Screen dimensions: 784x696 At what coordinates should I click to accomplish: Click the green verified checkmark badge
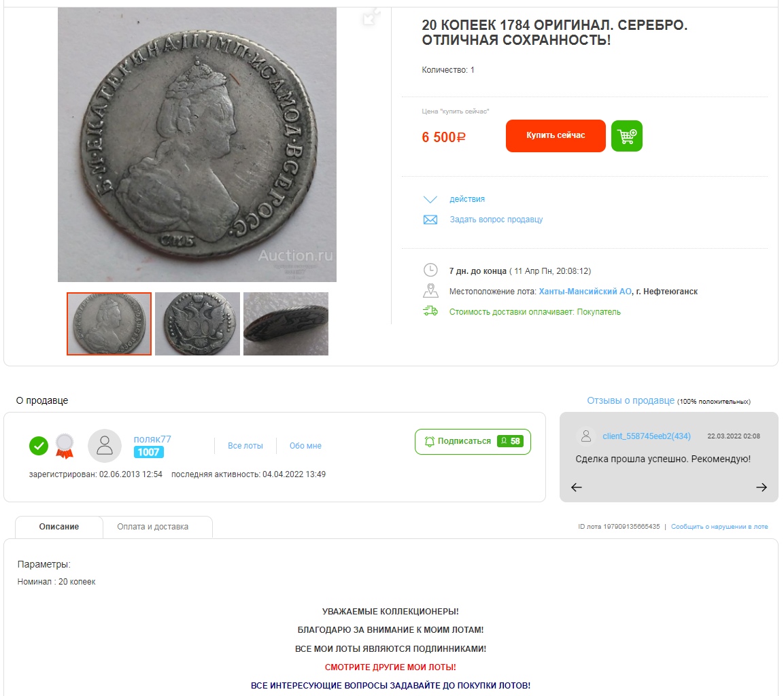pos(39,446)
